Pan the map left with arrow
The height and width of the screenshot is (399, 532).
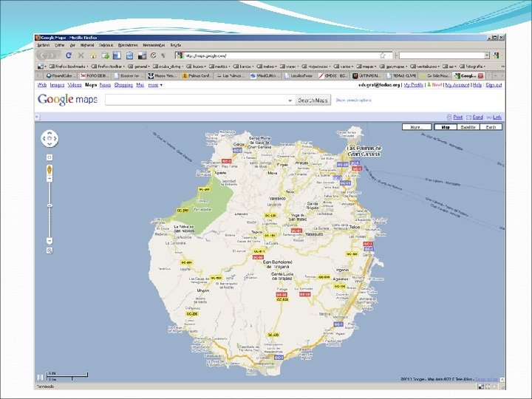click(x=44, y=138)
